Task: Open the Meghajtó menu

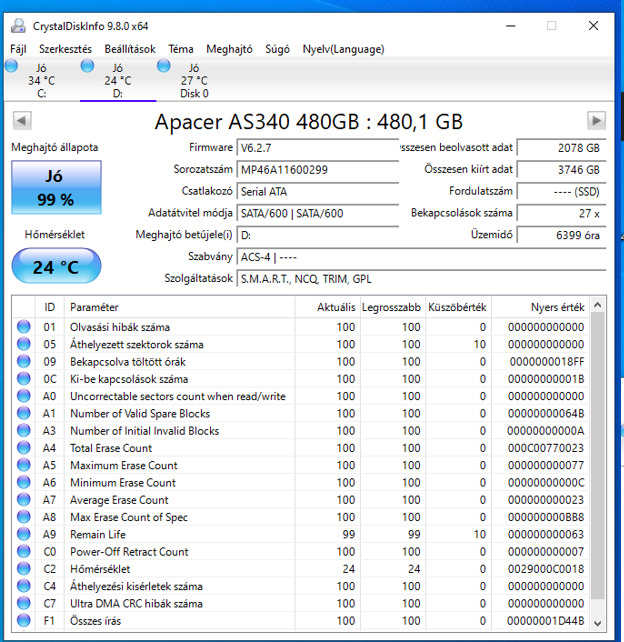Action: coord(229,49)
